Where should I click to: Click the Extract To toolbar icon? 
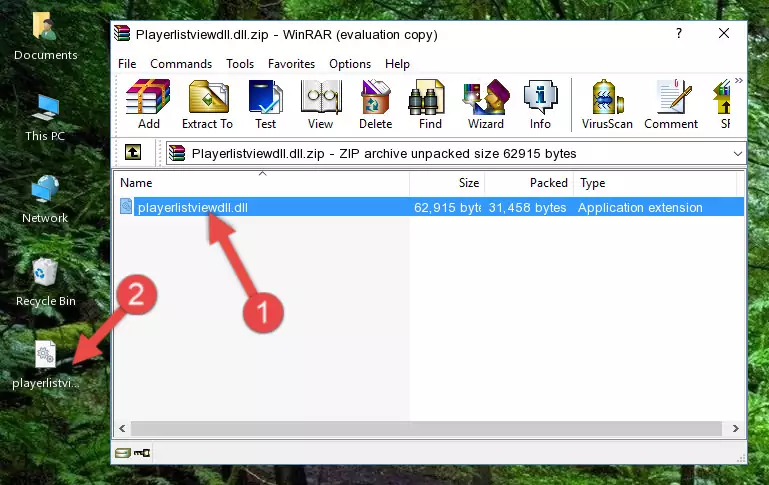(207, 104)
